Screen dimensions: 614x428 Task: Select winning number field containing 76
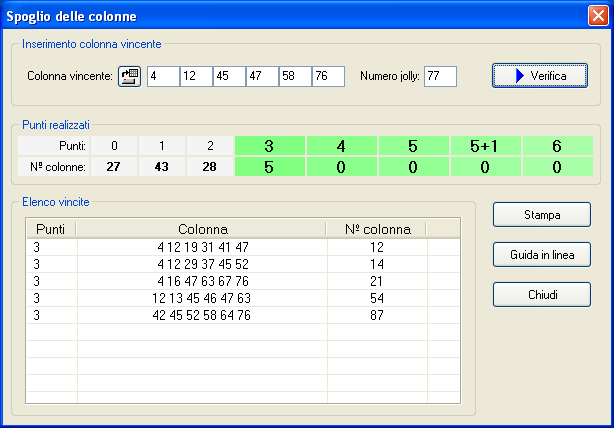point(328,76)
